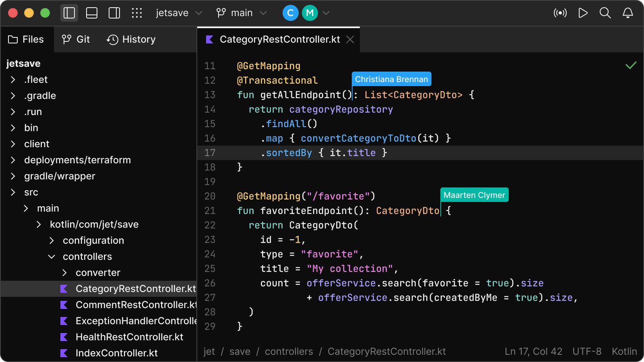Image resolution: width=644 pixels, height=362 pixels.
Task: Toggle the left panel visibility
Action: [69, 12]
